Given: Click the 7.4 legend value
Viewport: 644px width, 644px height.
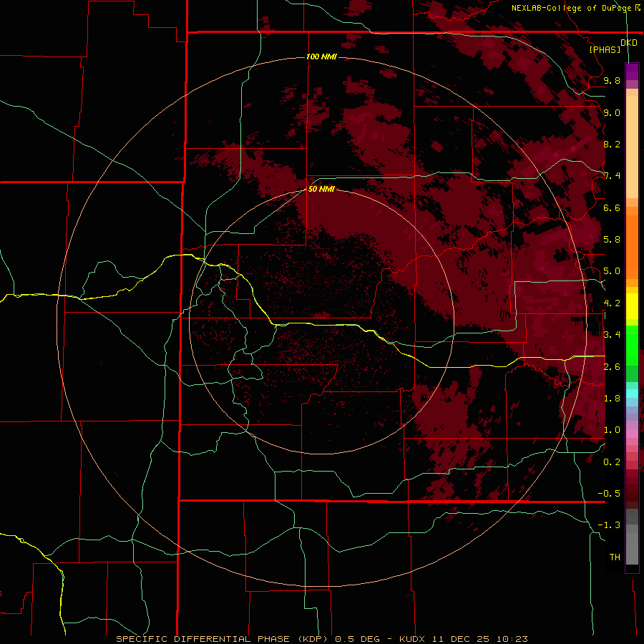Looking at the screenshot, I should [x=612, y=176].
